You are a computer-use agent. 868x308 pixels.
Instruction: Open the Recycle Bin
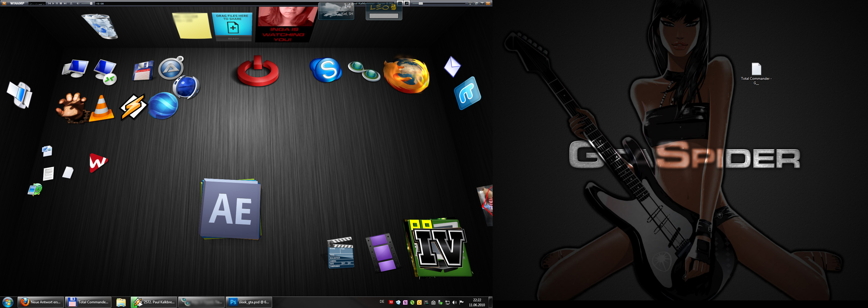coord(100,26)
